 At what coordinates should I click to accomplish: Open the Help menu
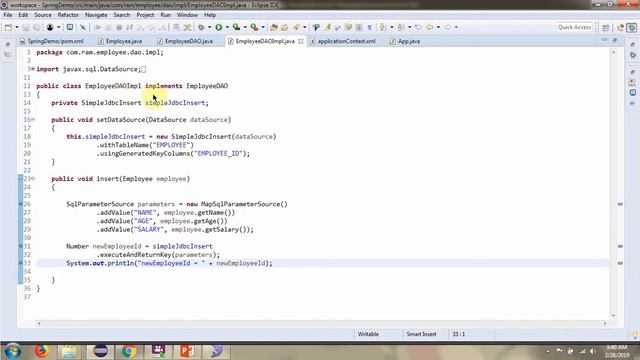tap(210, 15)
